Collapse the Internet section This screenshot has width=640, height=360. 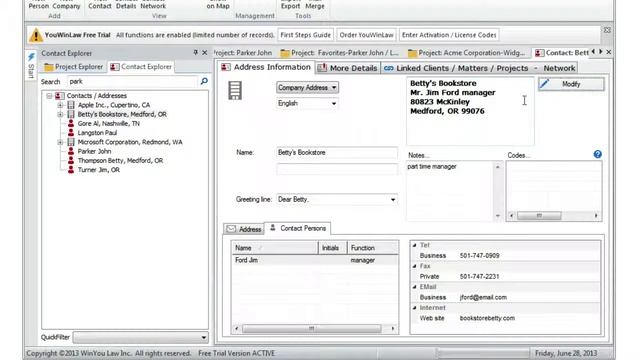[x=415, y=308]
